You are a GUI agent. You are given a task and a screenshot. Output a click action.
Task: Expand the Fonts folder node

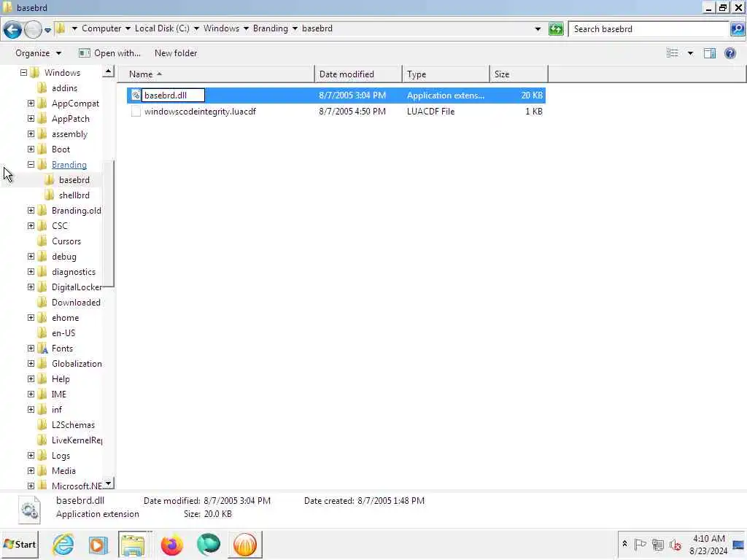(31, 348)
